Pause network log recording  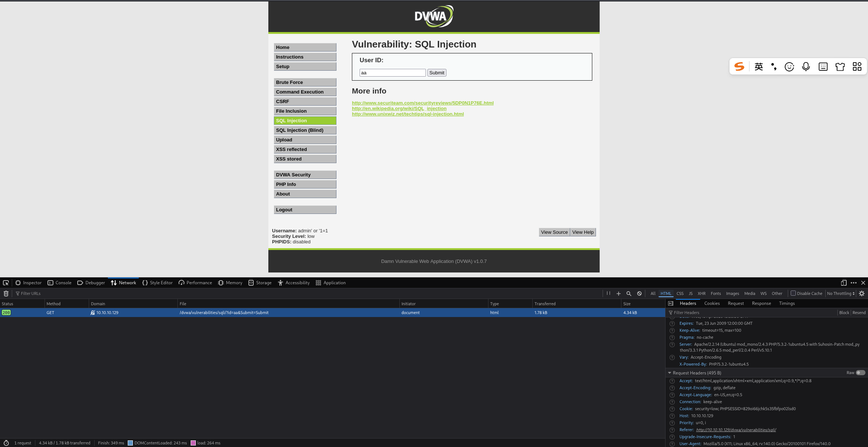[x=608, y=293]
